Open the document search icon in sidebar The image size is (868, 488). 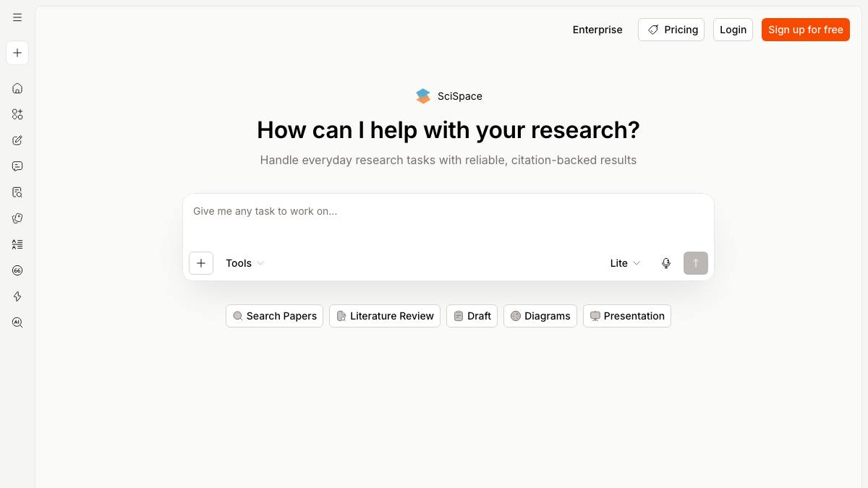[x=17, y=192]
